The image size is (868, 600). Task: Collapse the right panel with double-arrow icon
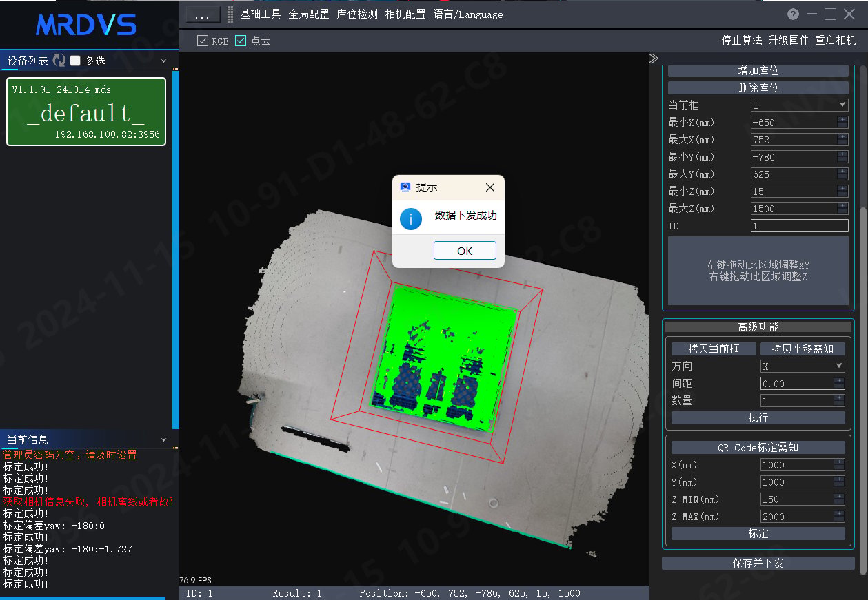[x=654, y=59]
